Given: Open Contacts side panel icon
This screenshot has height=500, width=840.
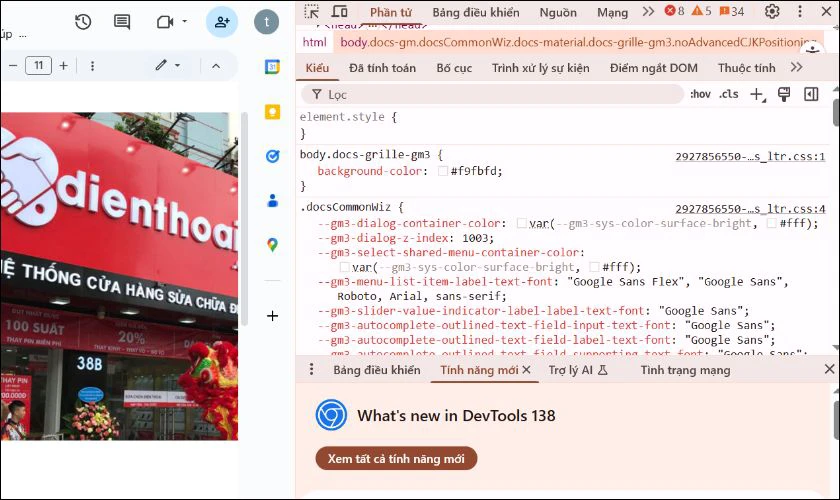Looking at the screenshot, I should pyautogui.click(x=272, y=200).
